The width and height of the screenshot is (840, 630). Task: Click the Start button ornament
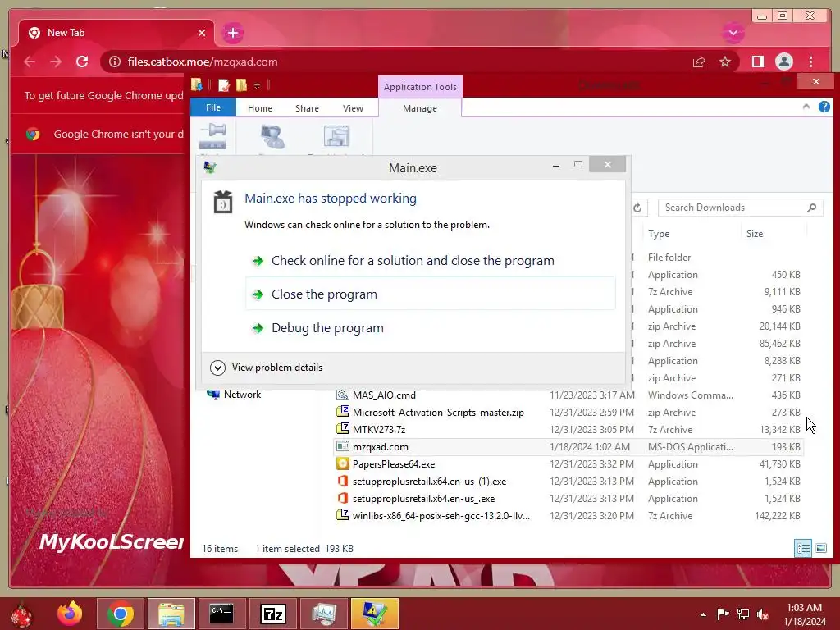point(22,614)
